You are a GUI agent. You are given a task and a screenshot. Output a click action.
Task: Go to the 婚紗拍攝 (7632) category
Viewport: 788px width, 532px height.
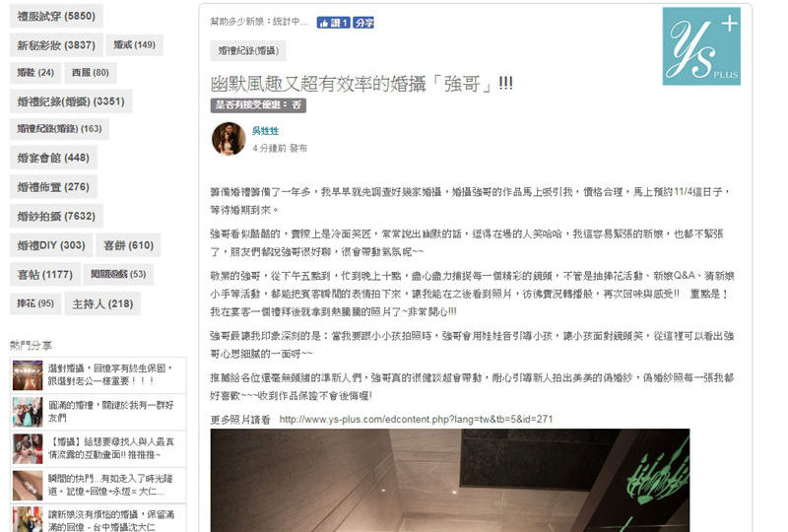(56, 216)
